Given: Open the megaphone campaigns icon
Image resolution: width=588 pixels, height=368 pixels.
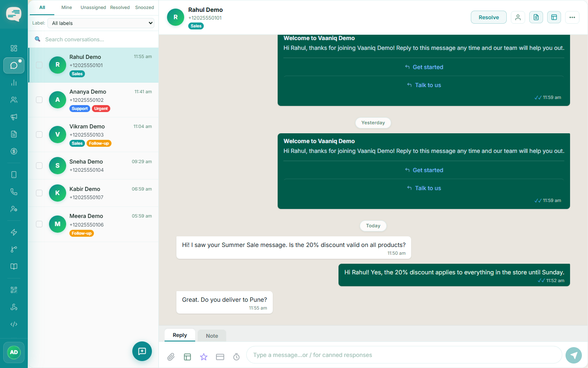Looking at the screenshot, I should pyautogui.click(x=14, y=117).
